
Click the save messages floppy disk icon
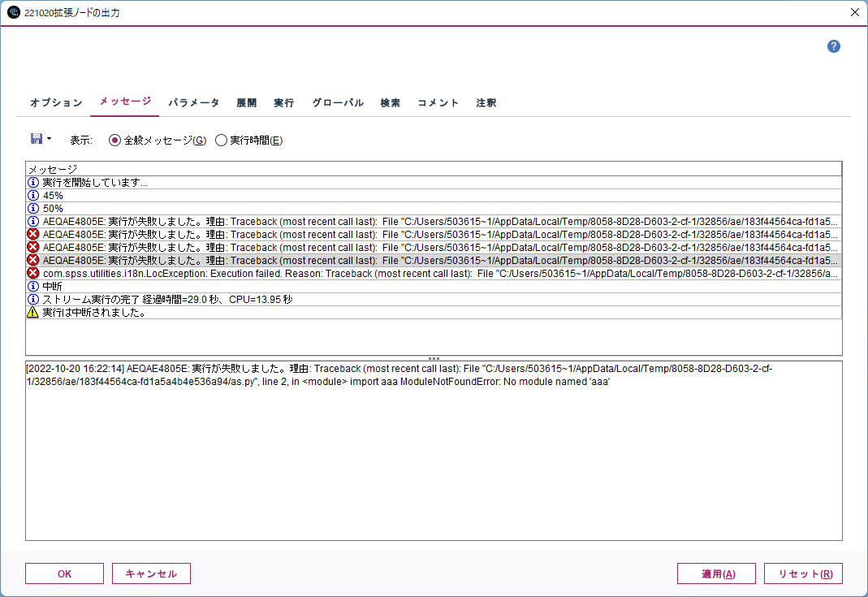pyautogui.click(x=37, y=138)
